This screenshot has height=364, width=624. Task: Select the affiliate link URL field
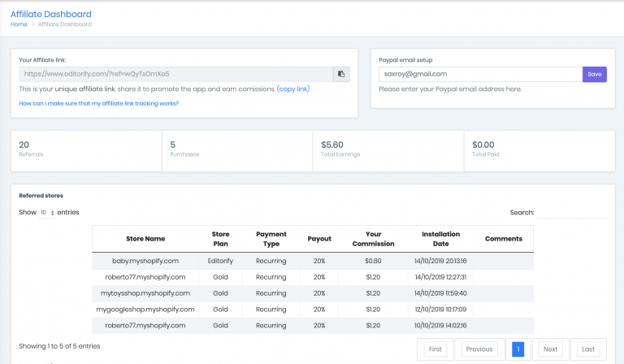(x=175, y=74)
